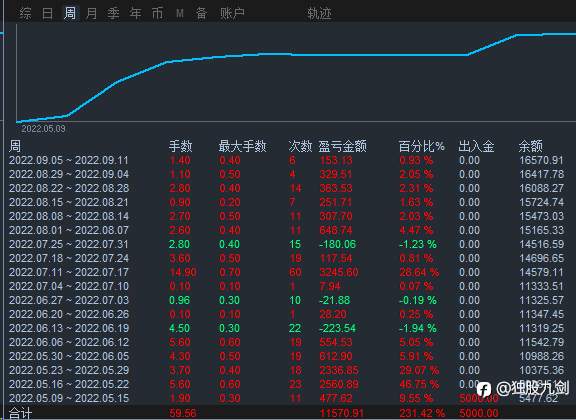Click the green loss amount -21.88

point(334,300)
